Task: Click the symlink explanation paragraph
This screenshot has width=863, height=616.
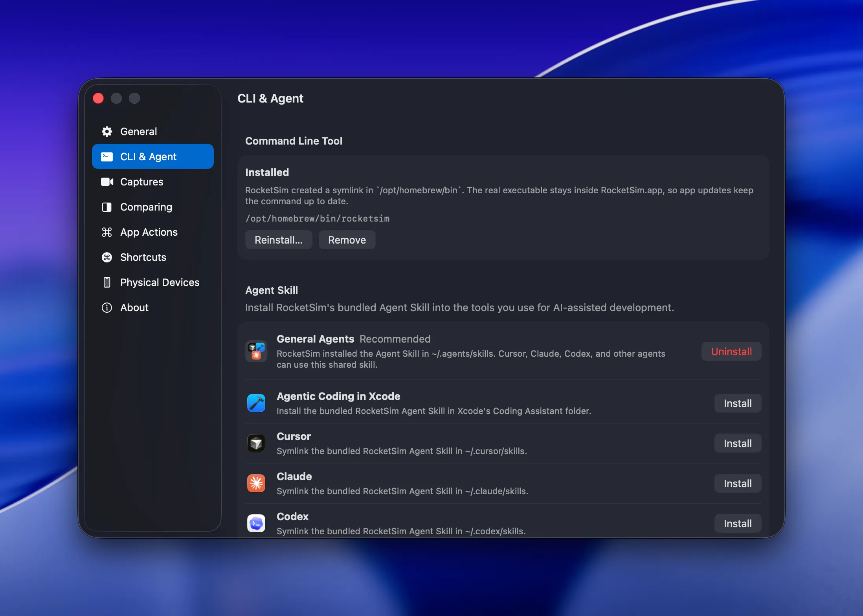Action: coord(499,196)
